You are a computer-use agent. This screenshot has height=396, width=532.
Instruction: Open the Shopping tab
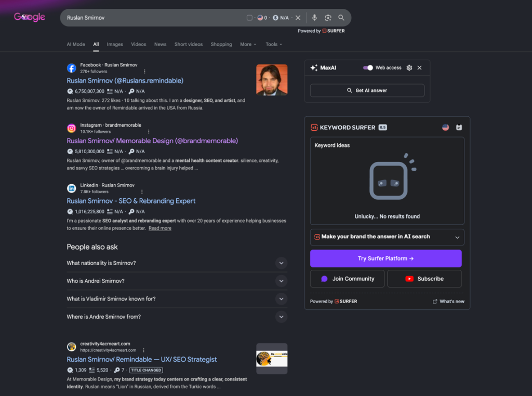click(x=221, y=45)
